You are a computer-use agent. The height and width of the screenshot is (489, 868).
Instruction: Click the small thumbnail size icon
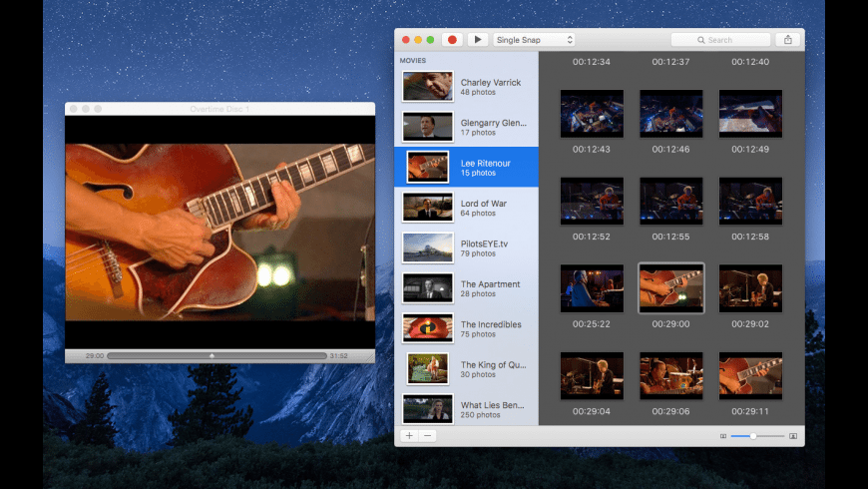coord(723,436)
